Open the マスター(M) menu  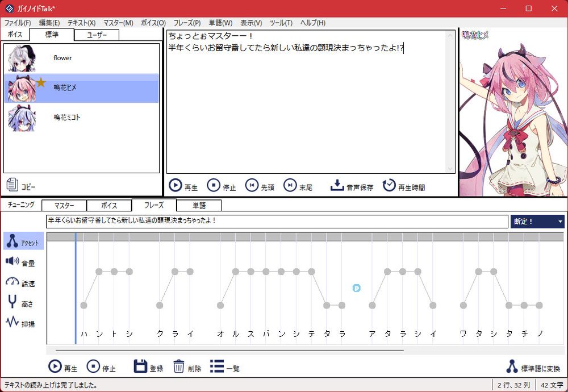(x=118, y=23)
